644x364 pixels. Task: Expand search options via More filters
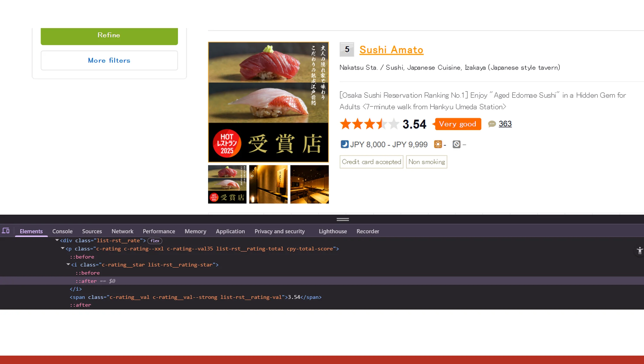pos(109,60)
